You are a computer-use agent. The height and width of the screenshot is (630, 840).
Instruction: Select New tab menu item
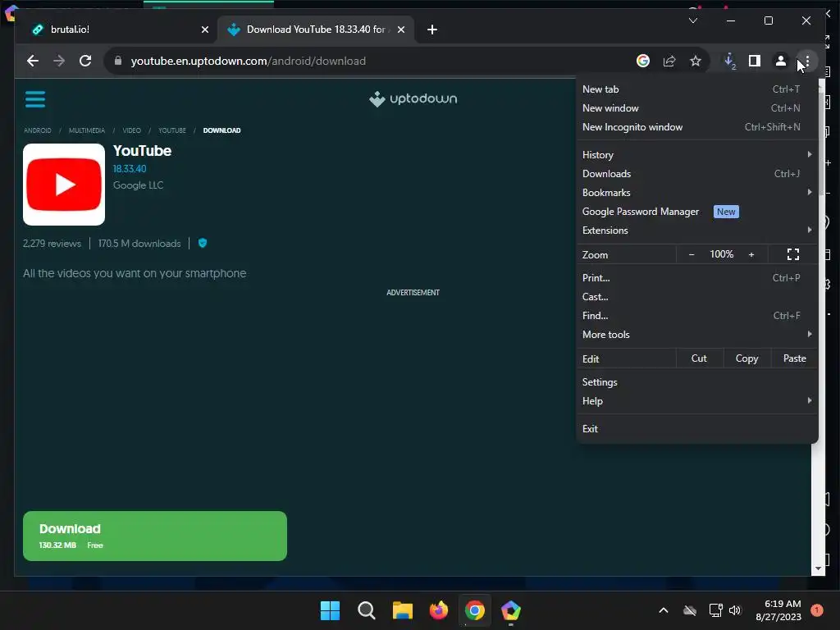point(697,89)
